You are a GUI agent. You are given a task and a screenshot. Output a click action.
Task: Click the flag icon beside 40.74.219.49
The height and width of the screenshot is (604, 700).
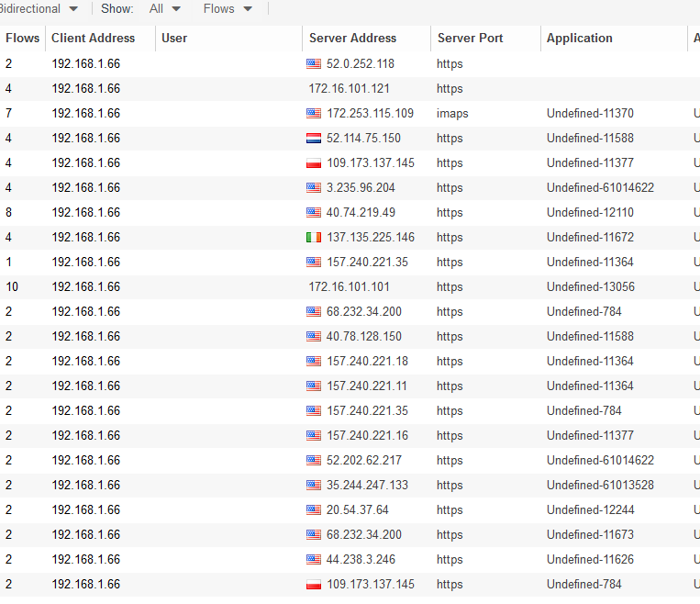click(314, 213)
